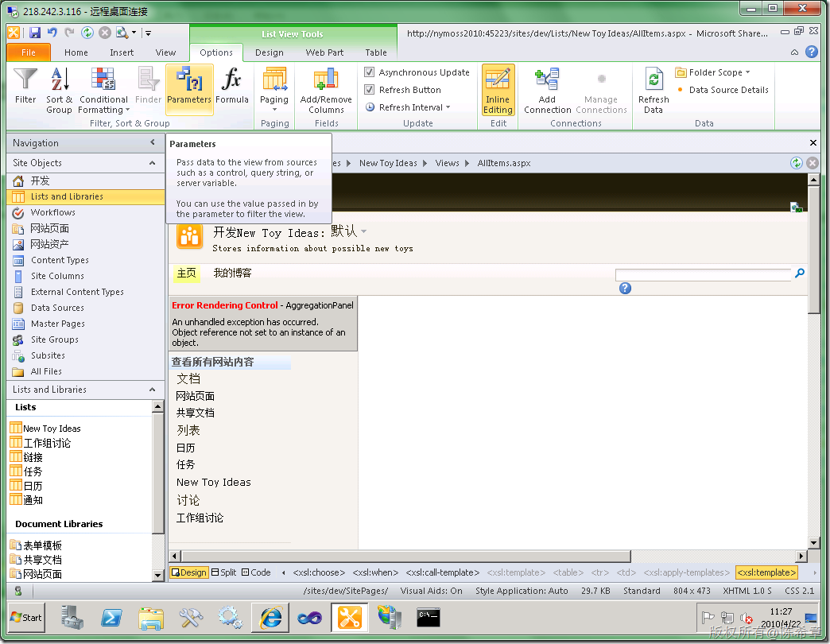830x644 pixels.
Task: Open Sort & Group tool
Action: pyautogui.click(x=60, y=90)
